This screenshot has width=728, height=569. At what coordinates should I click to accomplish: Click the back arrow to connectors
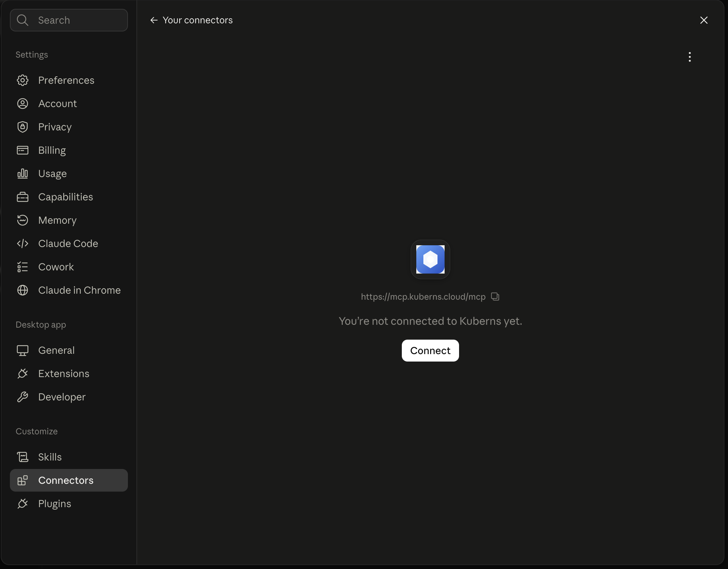(154, 20)
